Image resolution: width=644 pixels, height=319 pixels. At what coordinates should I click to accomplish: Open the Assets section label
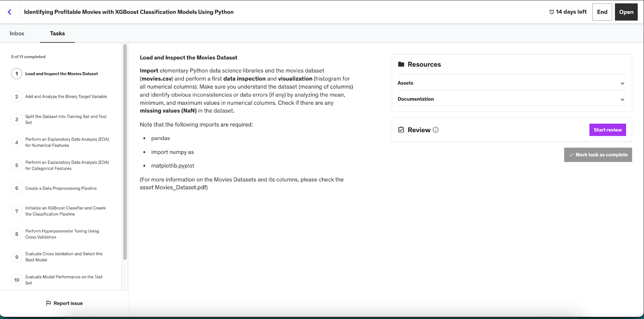[x=405, y=83]
